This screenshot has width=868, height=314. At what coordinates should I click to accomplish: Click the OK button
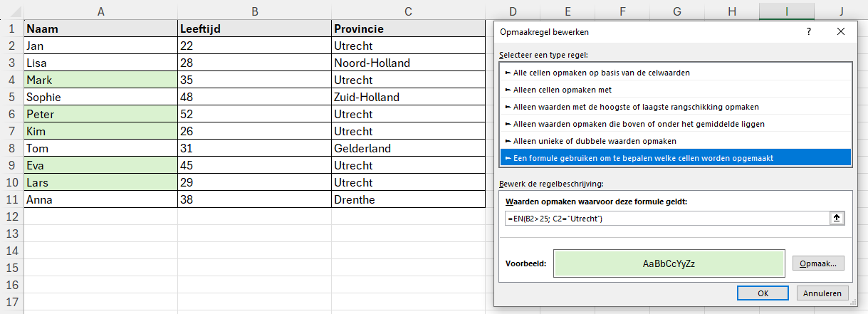763,293
